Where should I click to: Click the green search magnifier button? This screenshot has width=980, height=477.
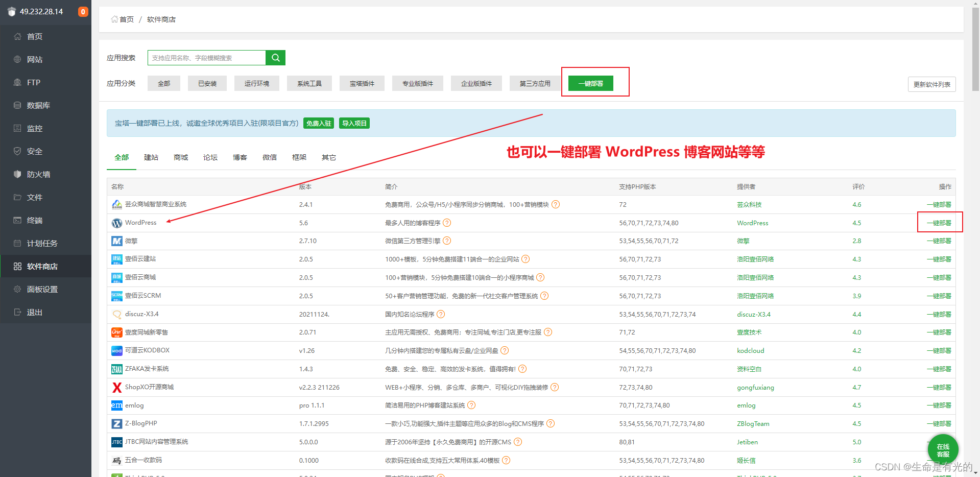tap(275, 58)
